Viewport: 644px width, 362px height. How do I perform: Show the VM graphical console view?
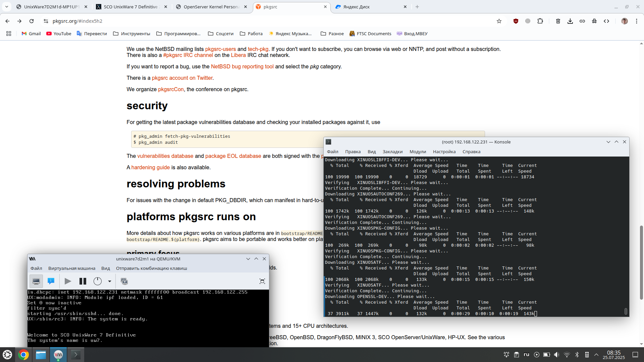coord(36,281)
